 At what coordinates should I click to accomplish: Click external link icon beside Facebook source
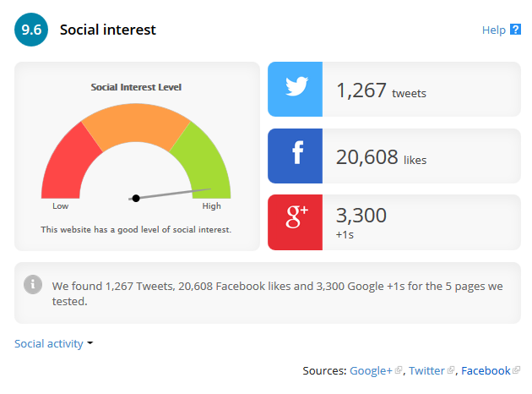(516, 370)
